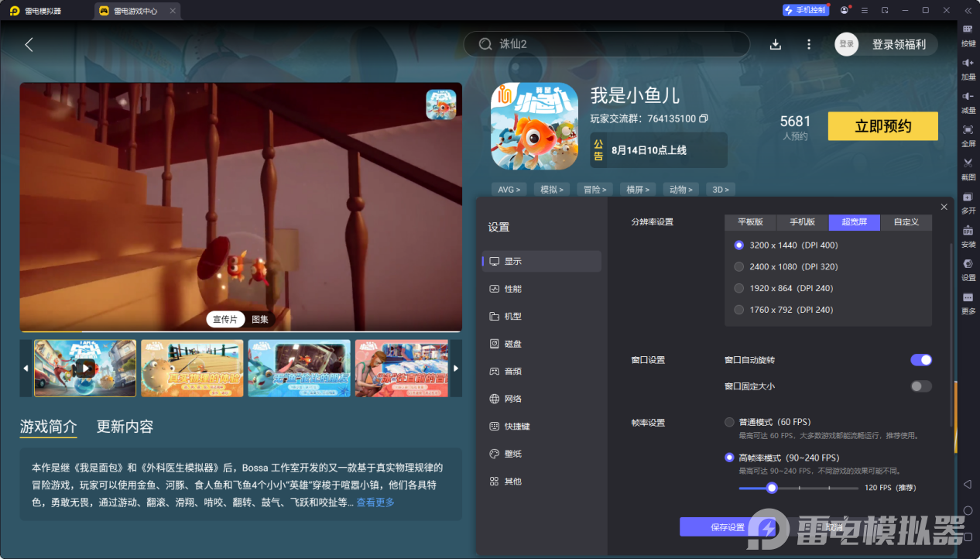Screen dimensions: 980x559
Task: Select 普通模式 (60 FPS) option
Action: pyautogui.click(x=729, y=422)
